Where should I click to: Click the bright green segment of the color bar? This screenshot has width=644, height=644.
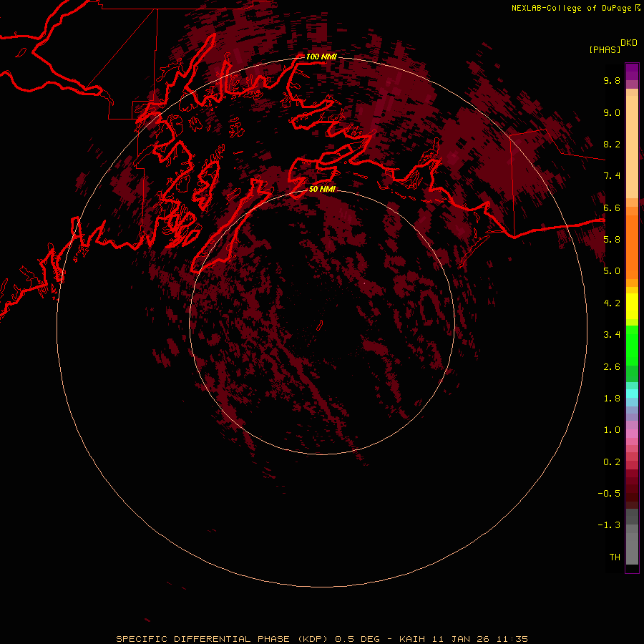tap(632, 346)
